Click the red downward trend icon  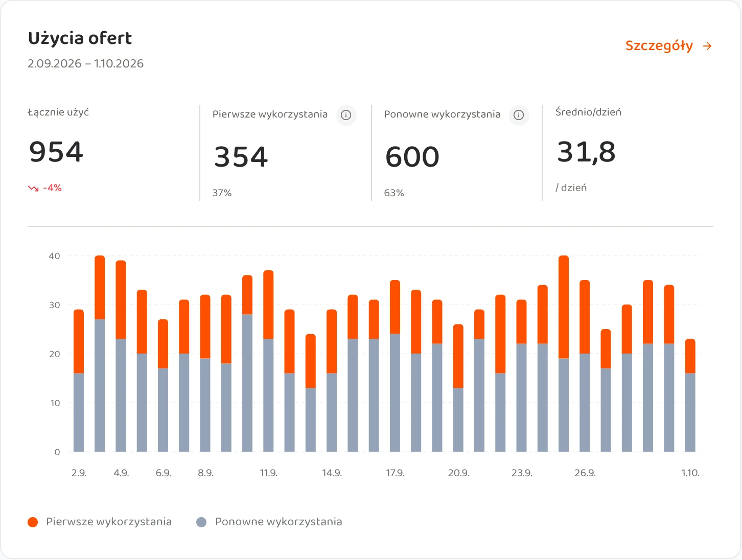pos(33,189)
